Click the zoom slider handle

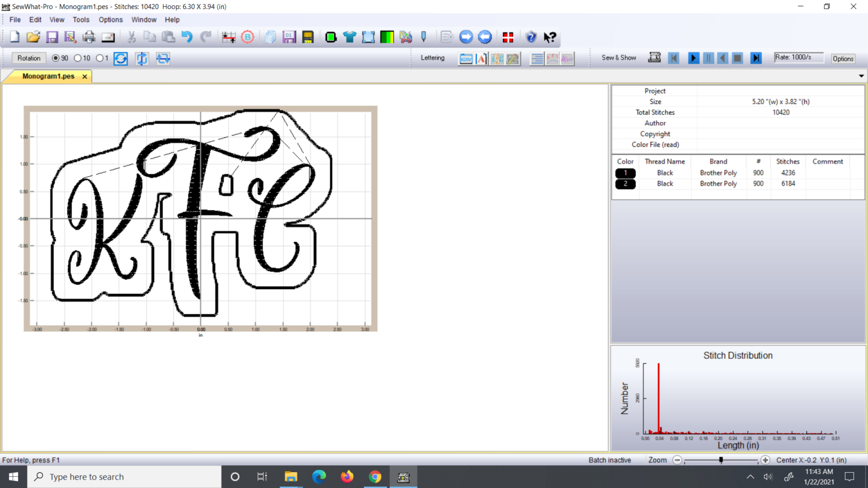point(721,460)
